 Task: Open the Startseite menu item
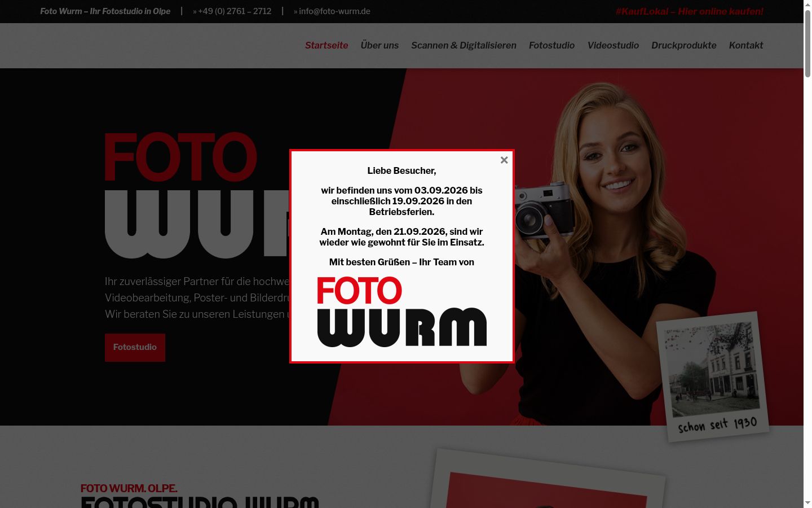pyautogui.click(x=326, y=45)
